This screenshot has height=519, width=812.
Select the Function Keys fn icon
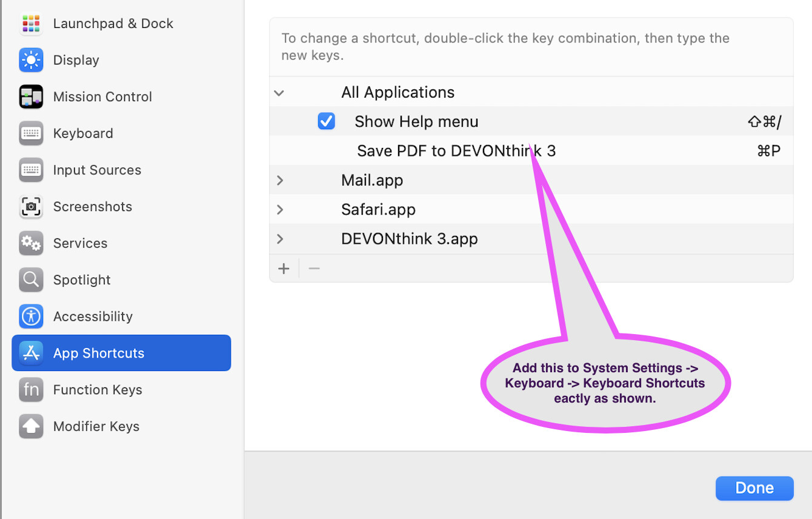tap(31, 390)
